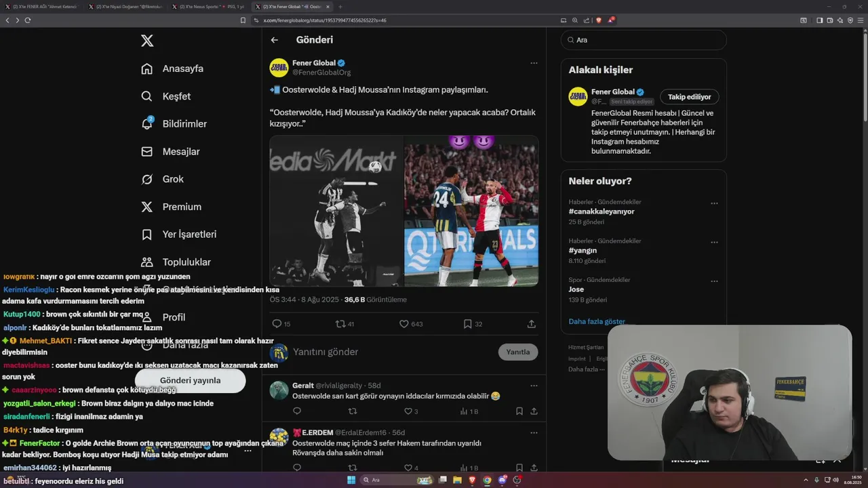This screenshot has height=488, width=868.
Task: Click the zoom icon in address bar
Action: 575,20
